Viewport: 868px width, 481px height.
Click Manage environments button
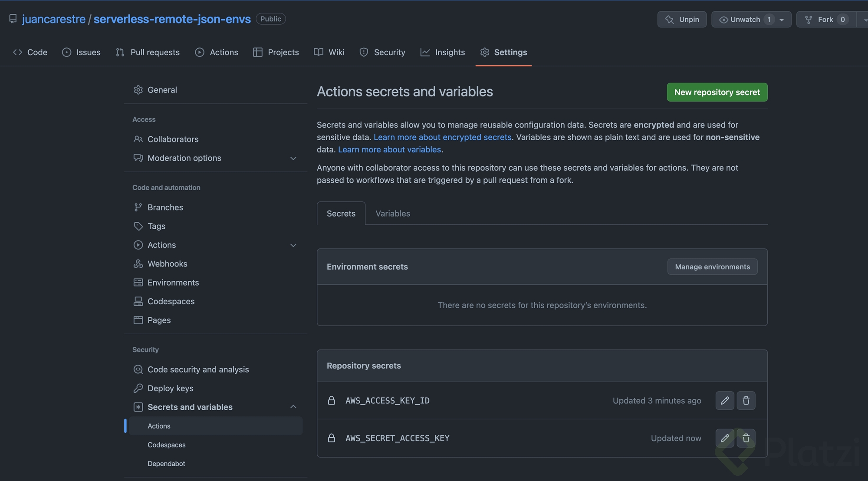coord(712,267)
